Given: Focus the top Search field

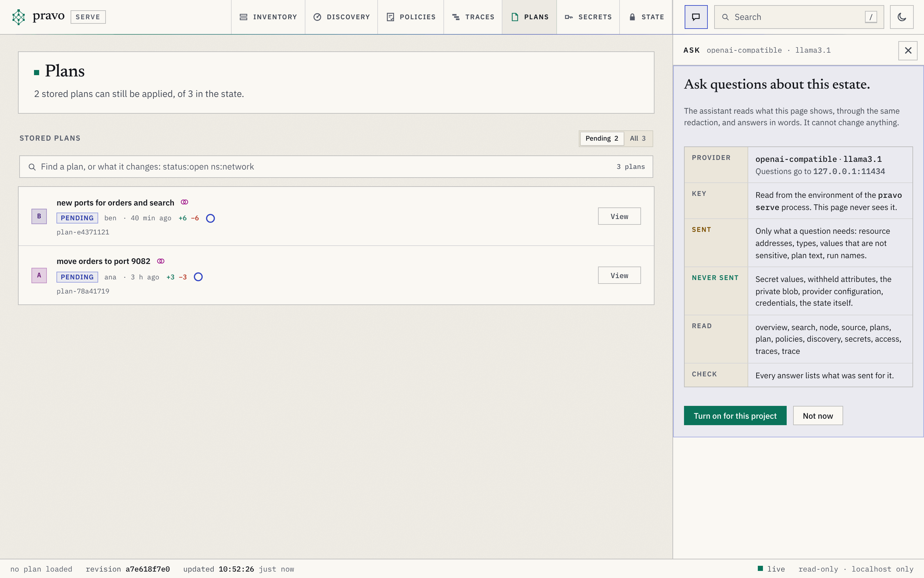Looking at the screenshot, I should coord(799,17).
